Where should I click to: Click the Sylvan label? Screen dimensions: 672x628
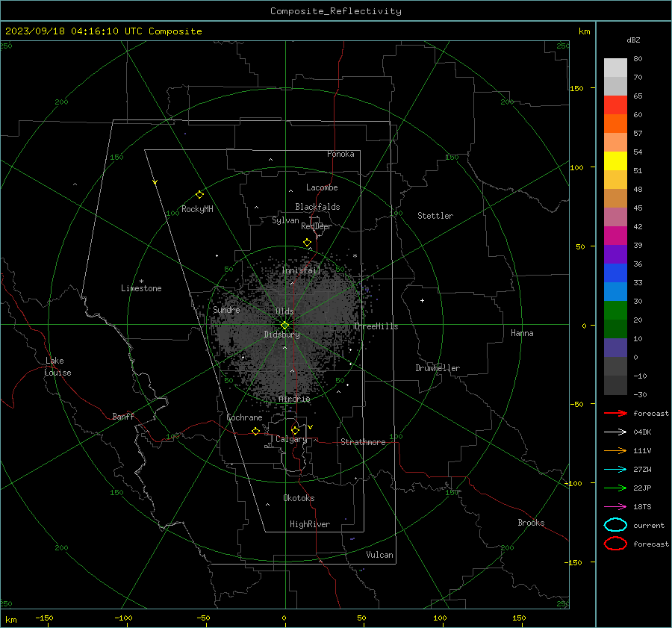(285, 220)
